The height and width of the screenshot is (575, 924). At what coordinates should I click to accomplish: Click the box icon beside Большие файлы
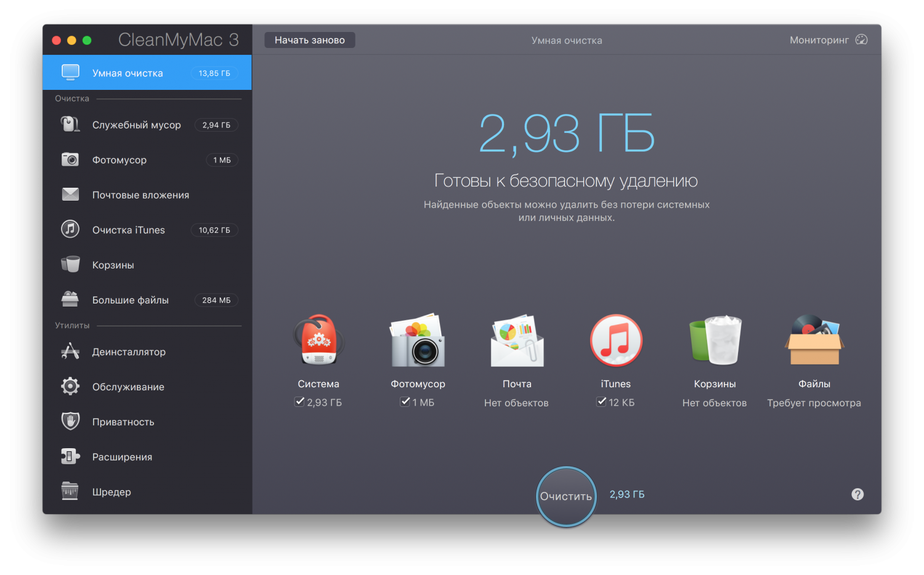(70, 299)
